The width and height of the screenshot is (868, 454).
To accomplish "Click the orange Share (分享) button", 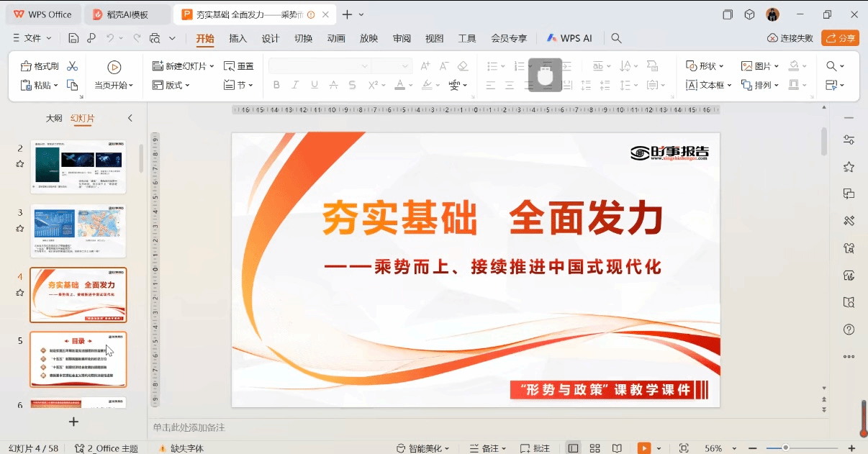I will 840,38.
